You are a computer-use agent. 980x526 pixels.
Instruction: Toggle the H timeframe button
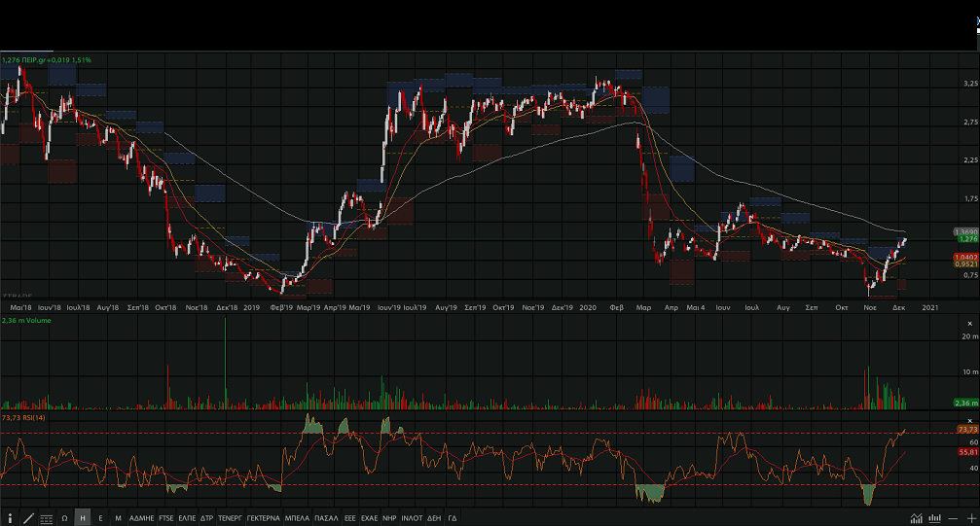tap(83, 518)
